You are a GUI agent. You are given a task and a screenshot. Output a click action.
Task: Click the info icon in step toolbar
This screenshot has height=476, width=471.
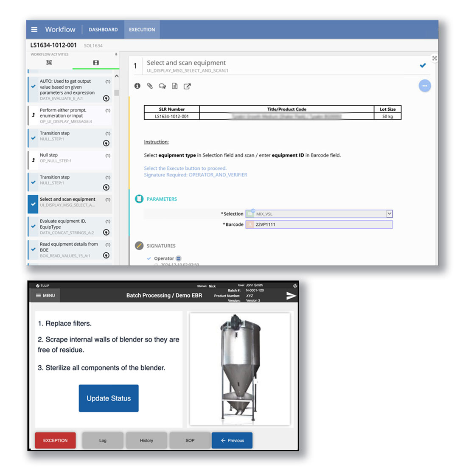[137, 86]
